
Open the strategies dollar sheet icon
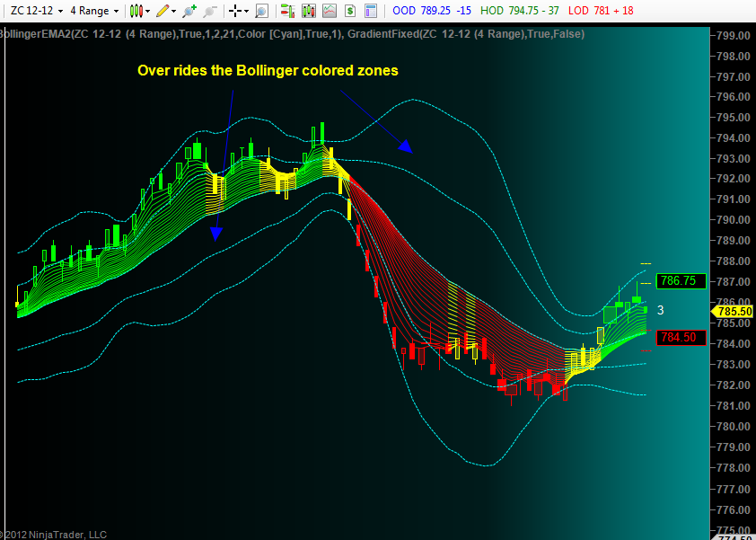tap(350, 11)
